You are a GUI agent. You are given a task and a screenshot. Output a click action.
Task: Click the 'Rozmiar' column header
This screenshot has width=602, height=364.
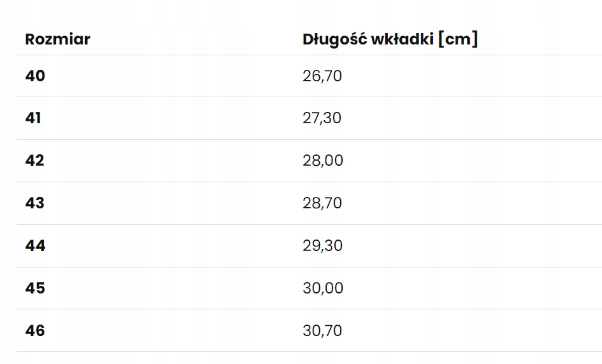(x=57, y=39)
